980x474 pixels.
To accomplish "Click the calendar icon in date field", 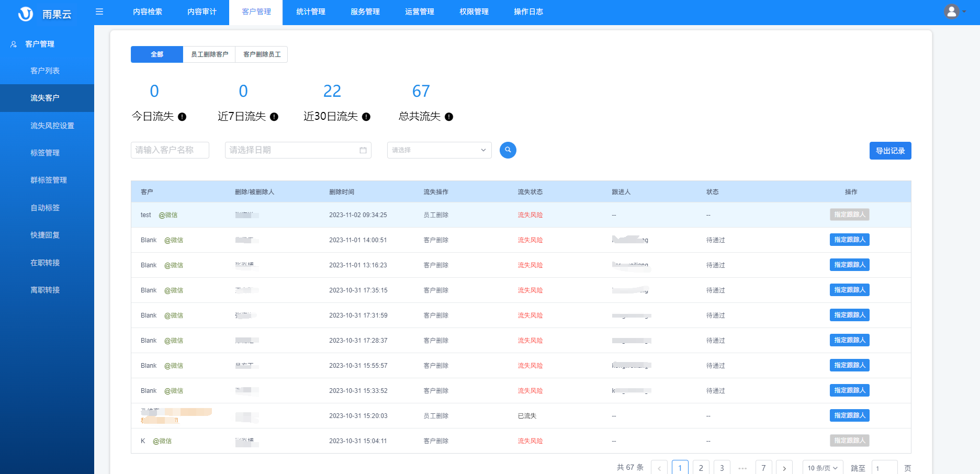I will 363,150.
